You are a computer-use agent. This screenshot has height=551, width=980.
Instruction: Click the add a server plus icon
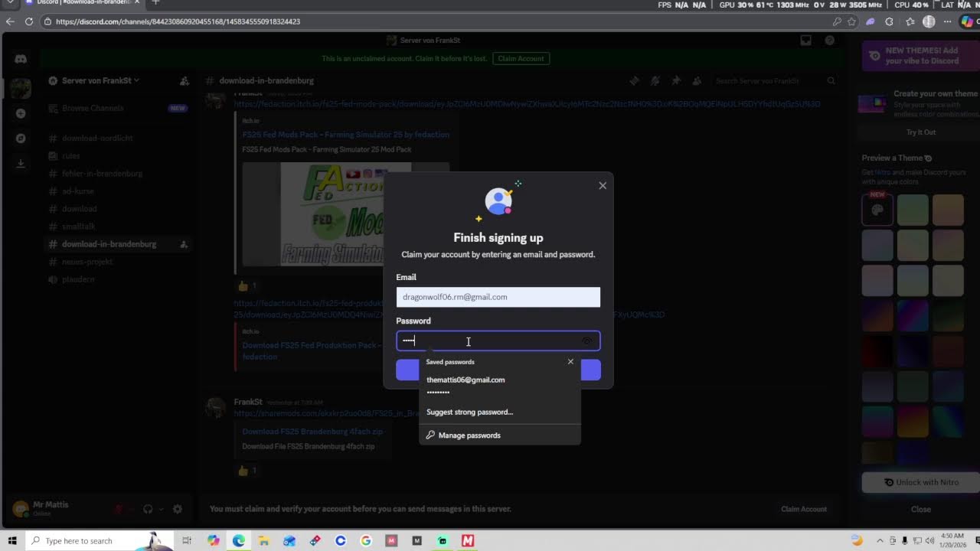[x=21, y=113]
